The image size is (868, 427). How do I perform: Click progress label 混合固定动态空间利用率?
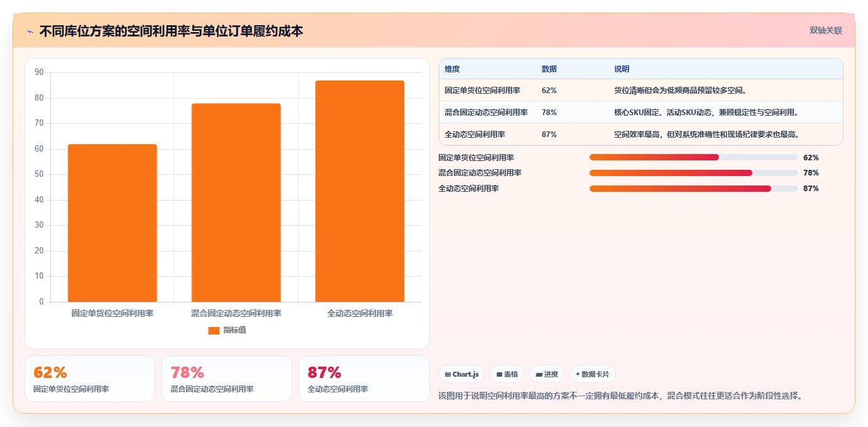tap(480, 173)
